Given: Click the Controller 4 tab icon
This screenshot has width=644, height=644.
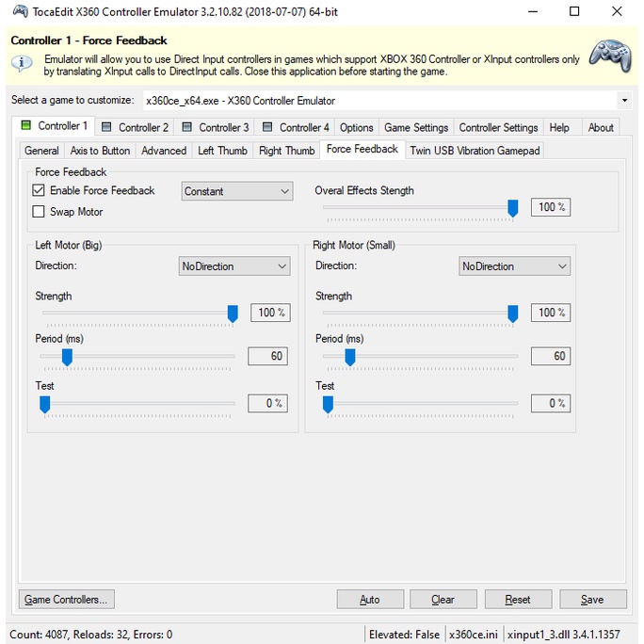Looking at the screenshot, I should click(x=267, y=127).
